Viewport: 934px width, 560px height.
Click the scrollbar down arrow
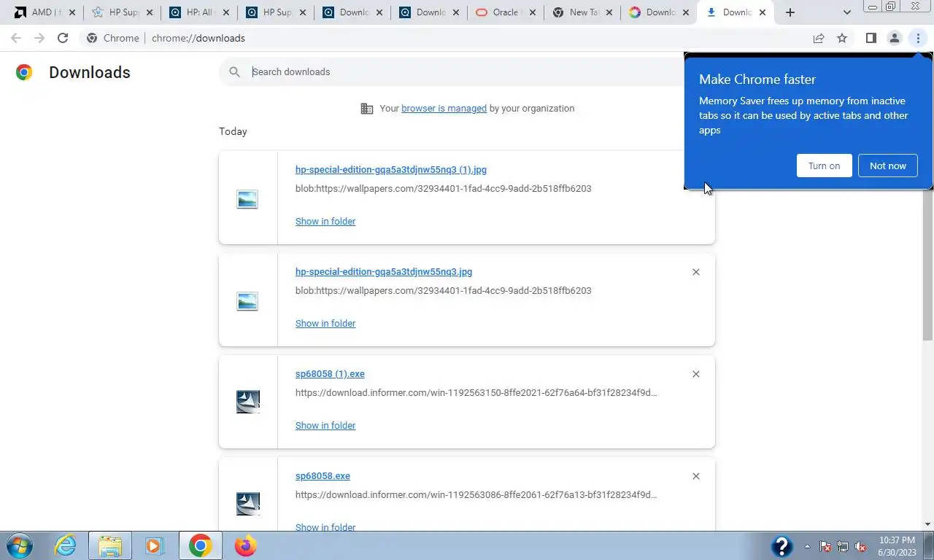[x=928, y=524]
